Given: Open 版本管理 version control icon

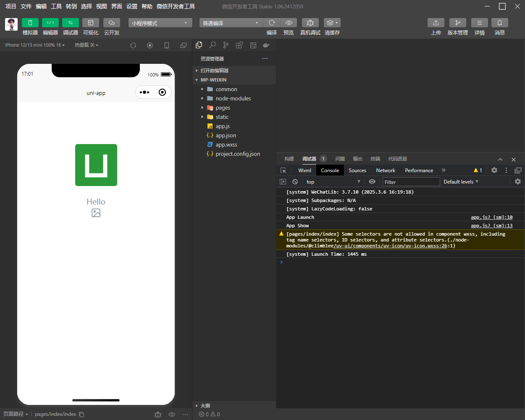Looking at the screenshot, I should 458,23.
